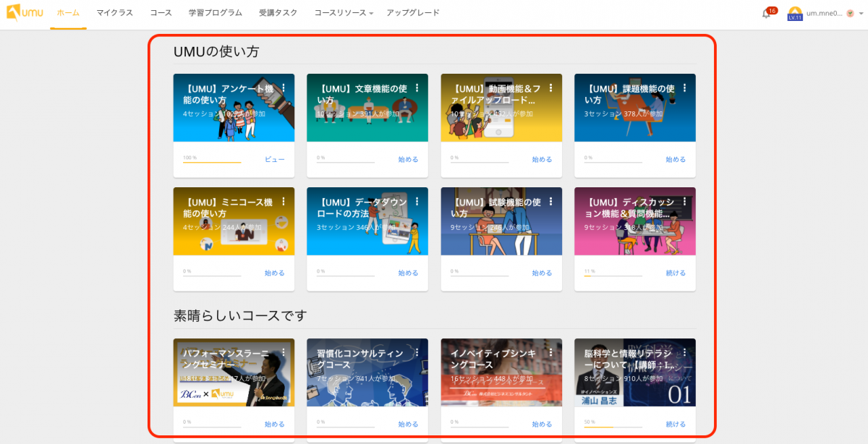Image resolution: width=868 pixels, height=444 pixels.
Task: Expand the コースリソース dropdown menu
Action: [x=344, y=13]
